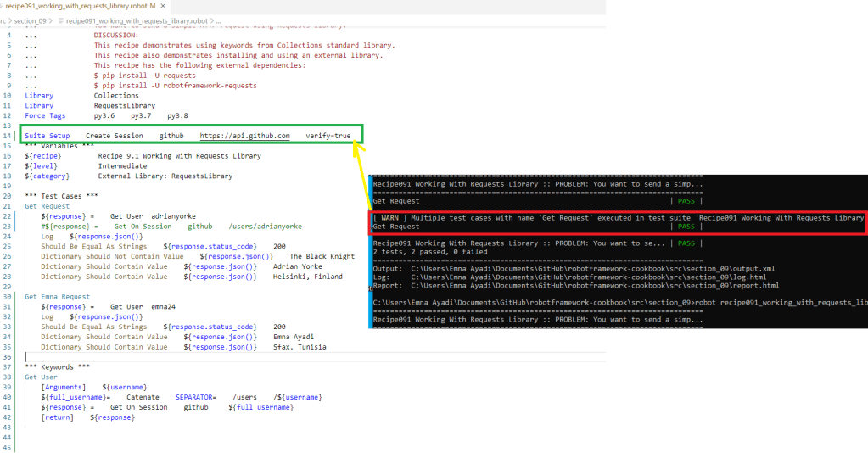The height and width of the screenshot is (453, 868).
Task: Open the https://api.github.com link
Action: coord(244,136)
